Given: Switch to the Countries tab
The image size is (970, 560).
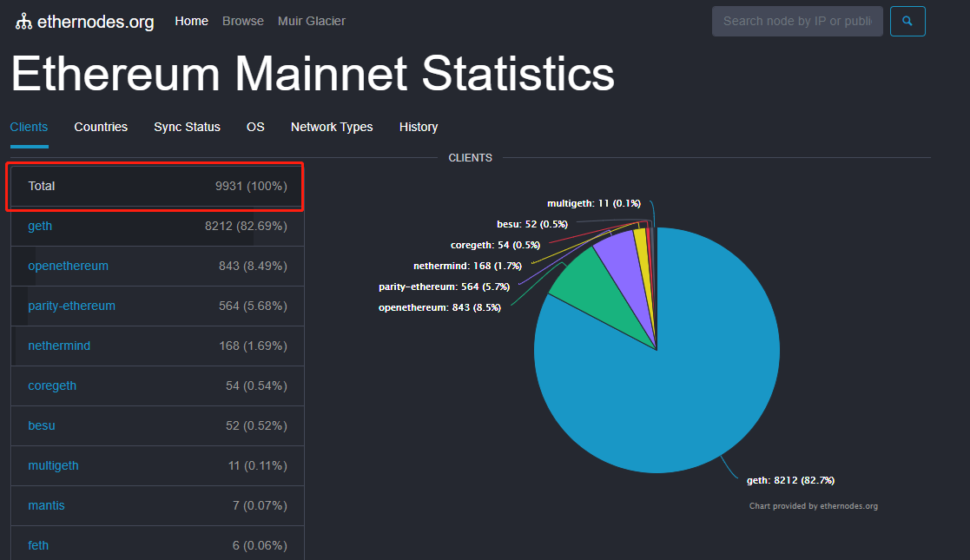Looking at the screenshot, I should pyautogui.click(x=101, y=127).
